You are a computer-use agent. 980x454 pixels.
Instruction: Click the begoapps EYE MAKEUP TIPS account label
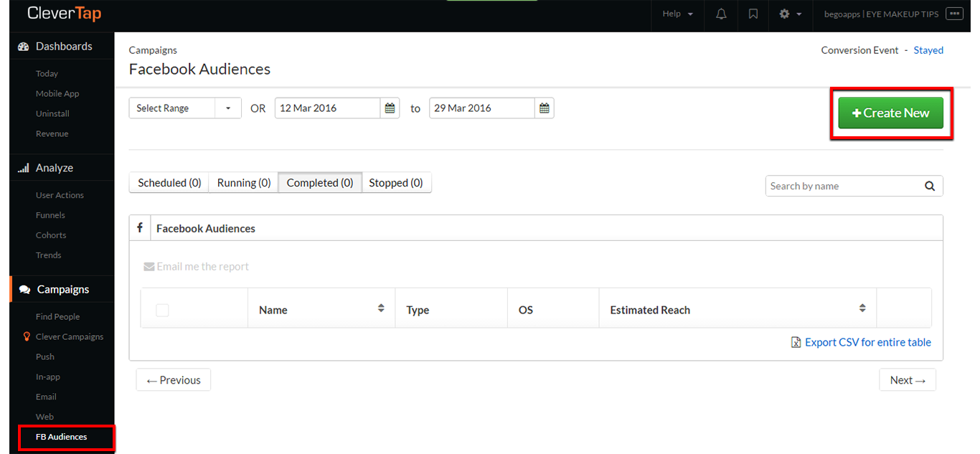point(882,14)
